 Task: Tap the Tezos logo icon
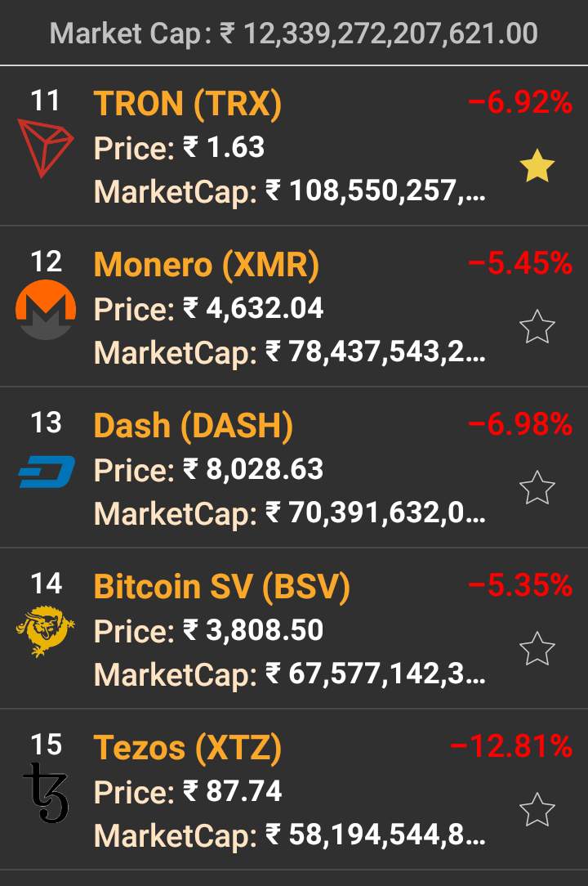pyautogui.click(x=46, y=792)
